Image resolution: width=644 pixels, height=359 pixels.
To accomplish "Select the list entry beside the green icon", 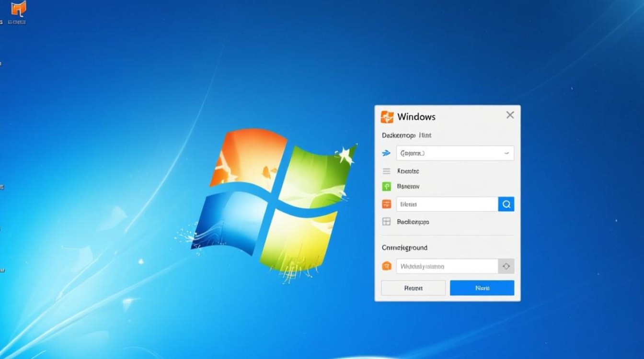I will 408,187.
